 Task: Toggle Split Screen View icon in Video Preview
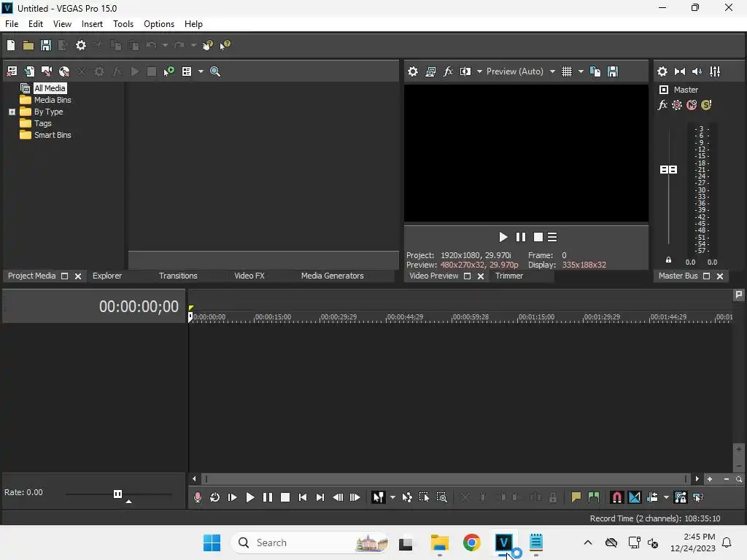465,71
